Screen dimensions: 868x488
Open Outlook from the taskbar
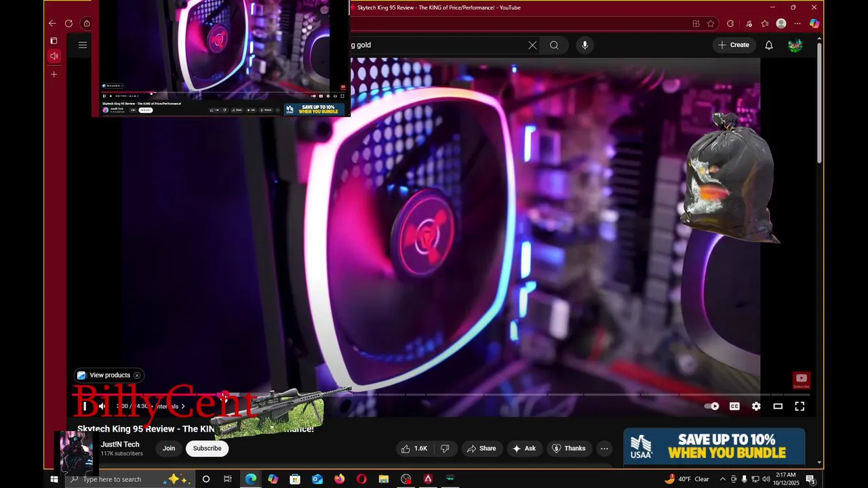317,479
